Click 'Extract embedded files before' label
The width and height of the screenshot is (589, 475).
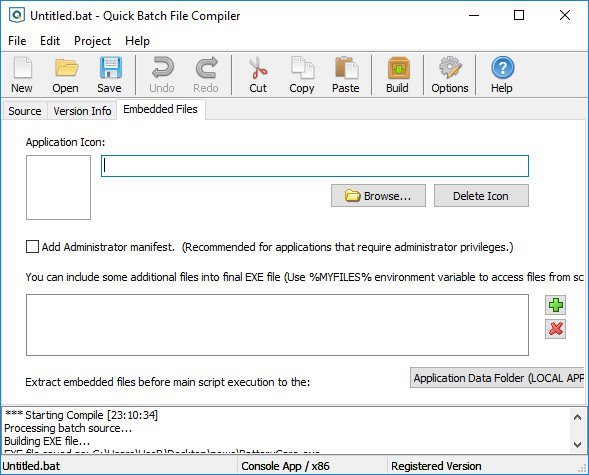coord(168,382)
